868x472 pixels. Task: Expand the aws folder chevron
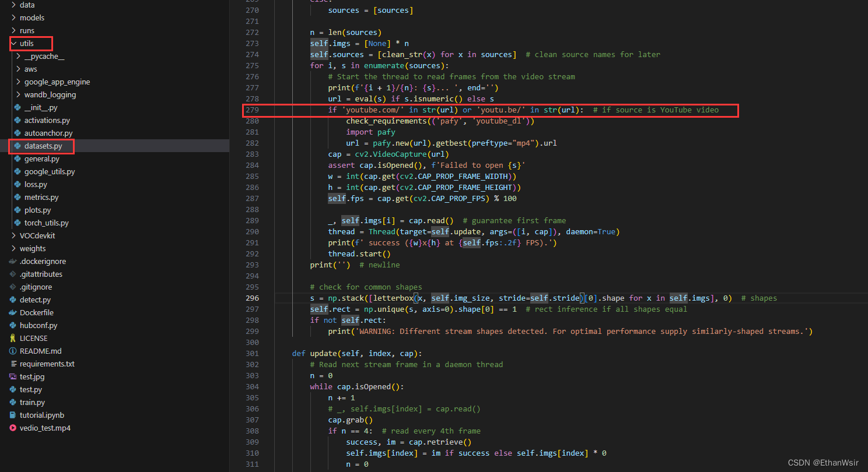(18, 69)
